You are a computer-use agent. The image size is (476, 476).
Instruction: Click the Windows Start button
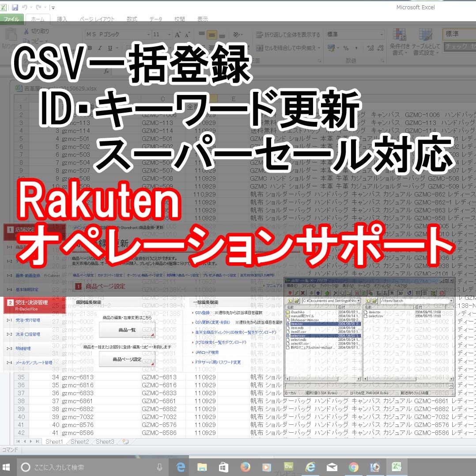tap(6, 467)
